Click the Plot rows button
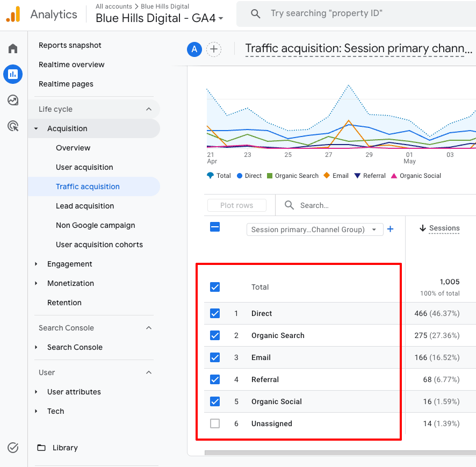This screenshot has width=476, height=467. [237, 205]
